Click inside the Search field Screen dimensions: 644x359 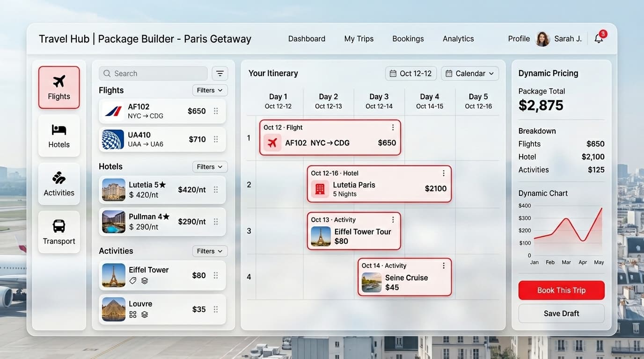coord(153,73)
